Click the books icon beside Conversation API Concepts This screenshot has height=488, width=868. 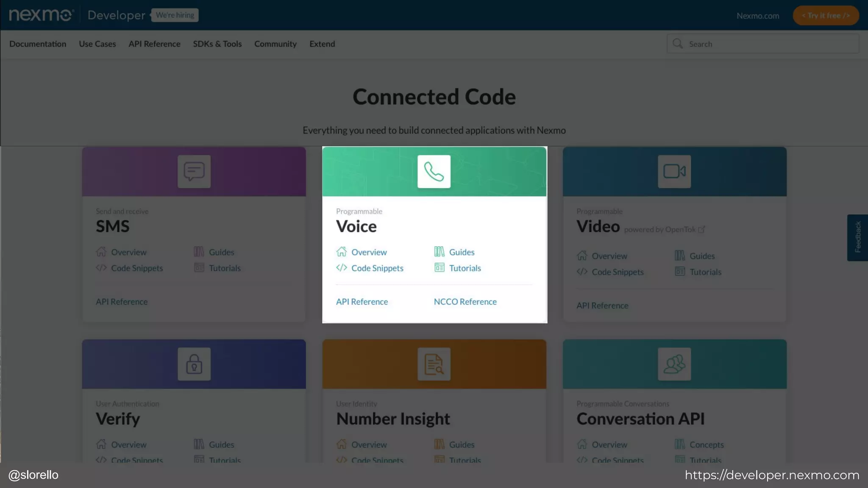pos(679,444)
